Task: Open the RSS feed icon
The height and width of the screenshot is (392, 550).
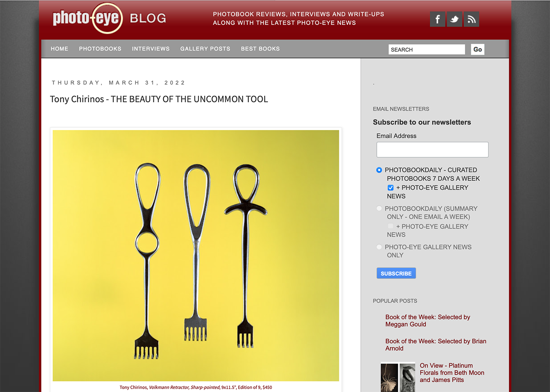Action: tap(471, 19)
